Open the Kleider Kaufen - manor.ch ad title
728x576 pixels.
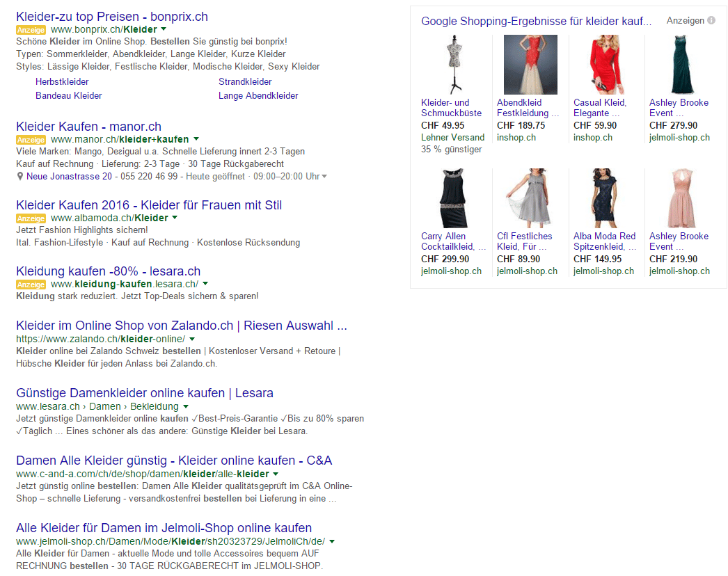point(88,127)
